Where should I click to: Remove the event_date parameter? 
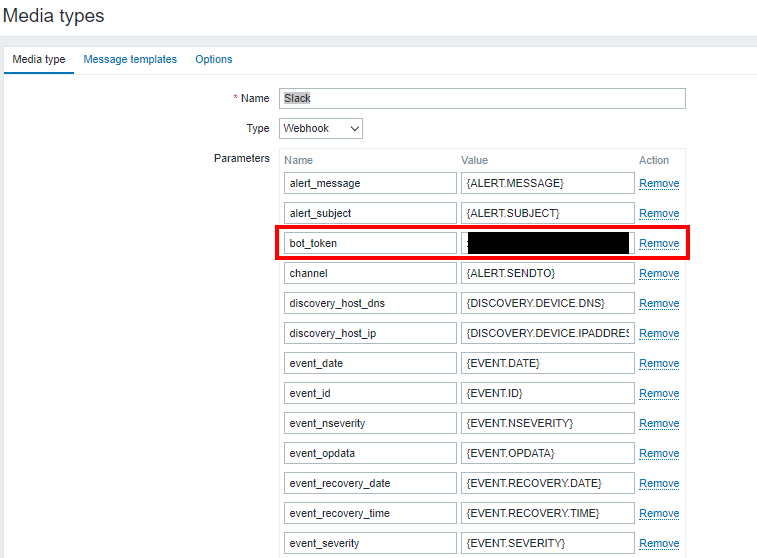click(659, 363)
